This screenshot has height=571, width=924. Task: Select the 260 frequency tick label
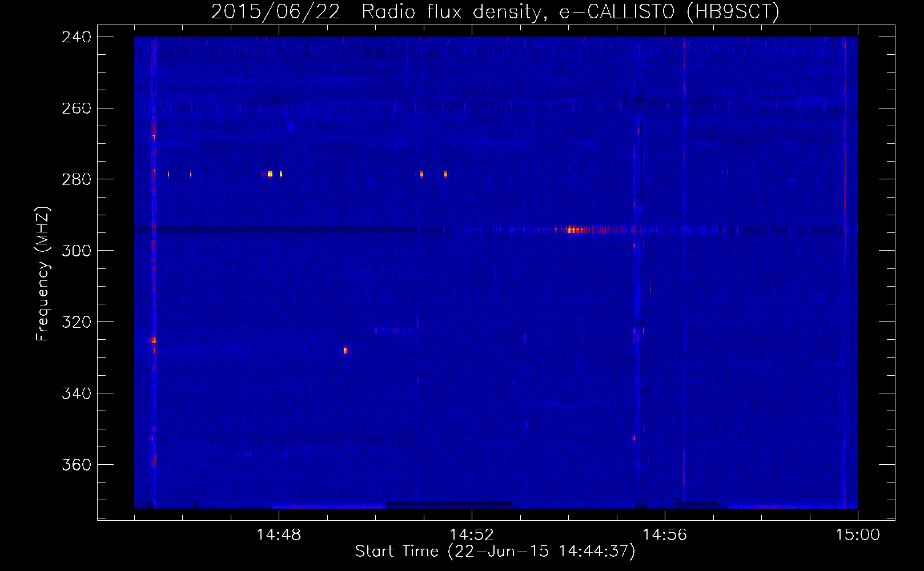coord(77,108)
